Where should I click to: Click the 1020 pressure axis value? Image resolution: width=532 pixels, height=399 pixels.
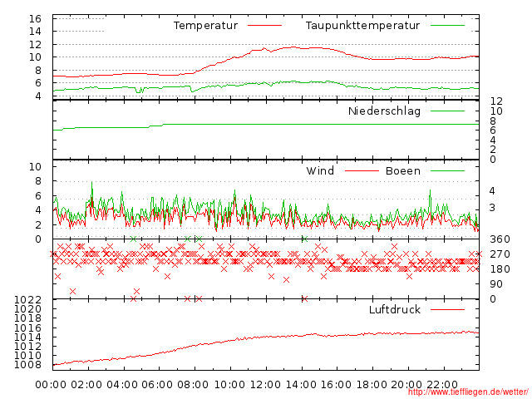click(27, 309)
